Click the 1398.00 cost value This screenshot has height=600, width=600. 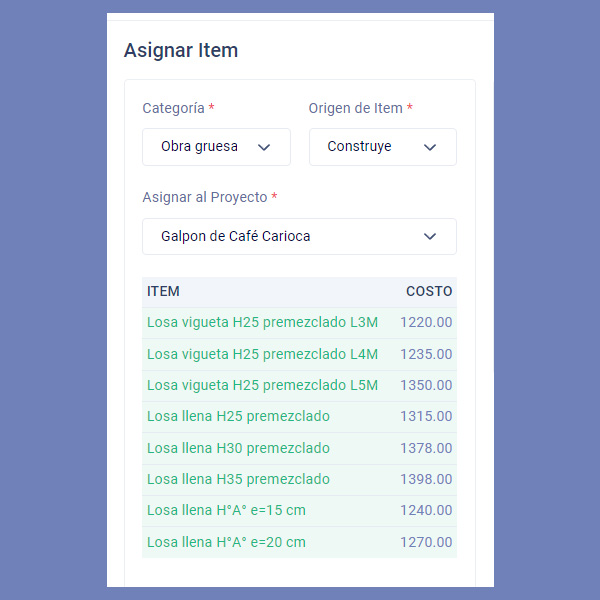click(x=426, y=479)
